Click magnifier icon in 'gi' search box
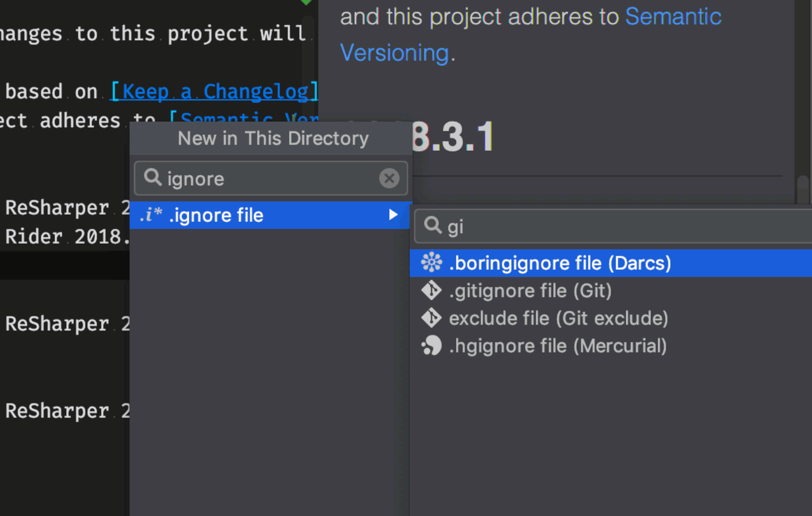Image resolution: width=812 pixels, height=516 pixels. click(x=433, y=225)
